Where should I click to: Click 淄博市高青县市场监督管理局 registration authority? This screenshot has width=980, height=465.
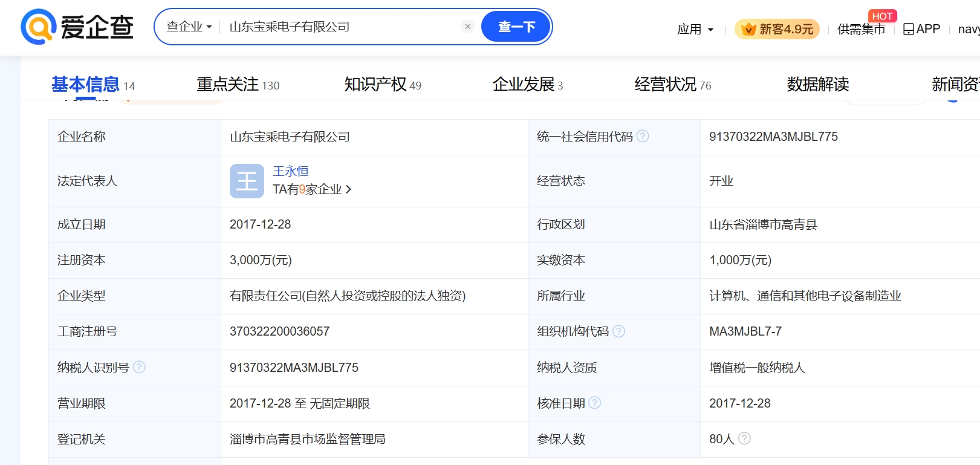pos(307,439)
